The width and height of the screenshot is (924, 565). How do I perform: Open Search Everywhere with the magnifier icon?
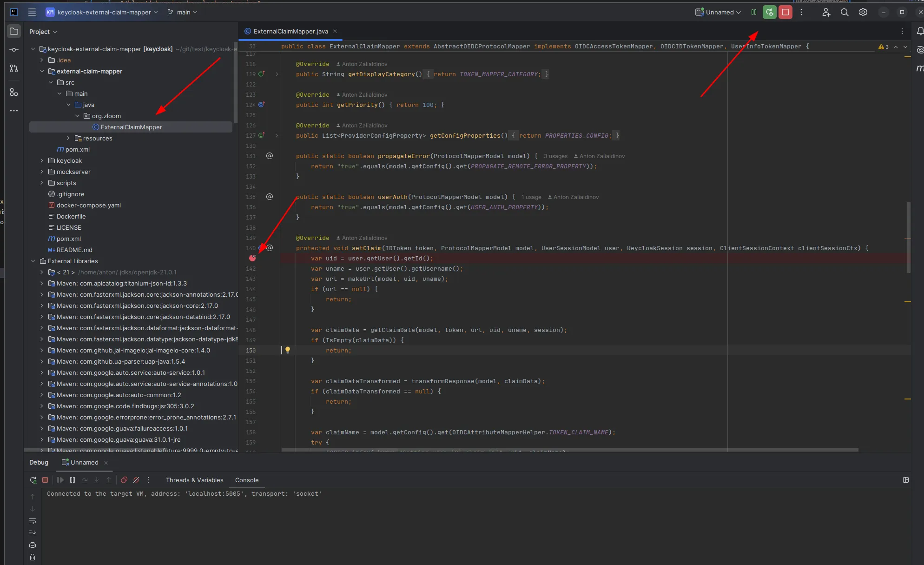point(845,12)
